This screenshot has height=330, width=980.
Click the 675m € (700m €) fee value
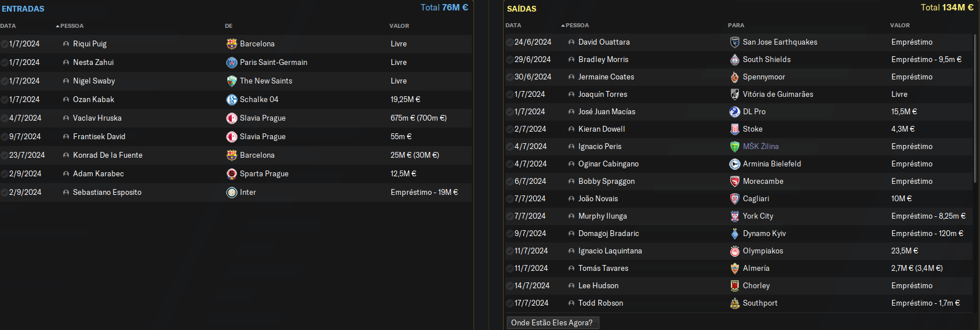[x=418, y=118]
